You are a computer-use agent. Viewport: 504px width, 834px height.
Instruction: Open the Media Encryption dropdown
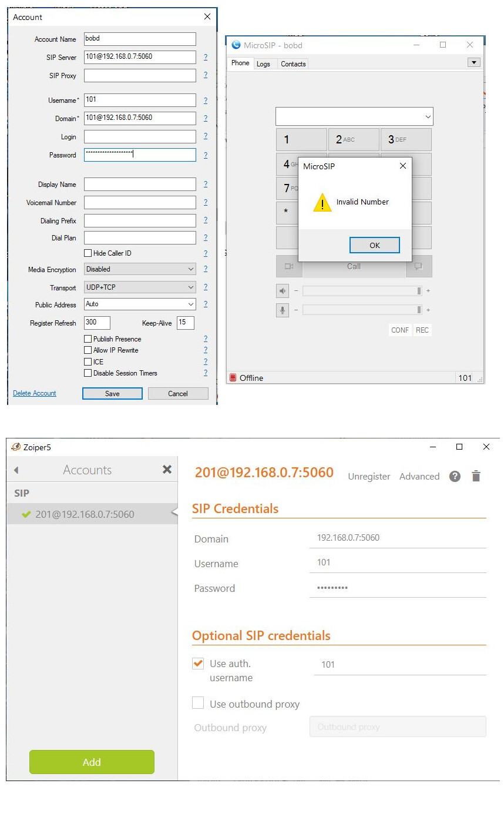pos(140,269)
